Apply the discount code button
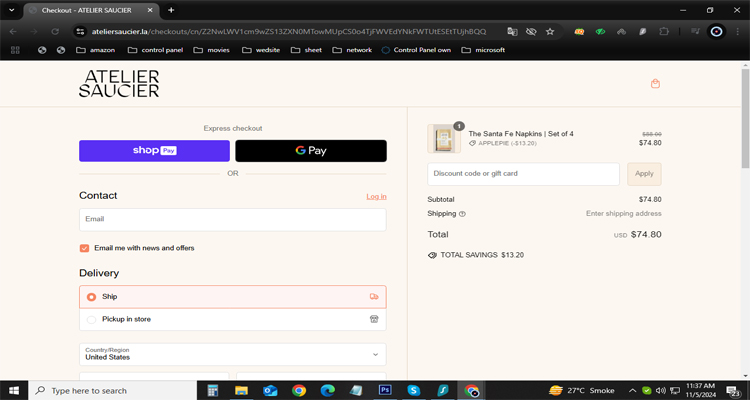Viewport: 750px width, 400px height. click(644, 174)
